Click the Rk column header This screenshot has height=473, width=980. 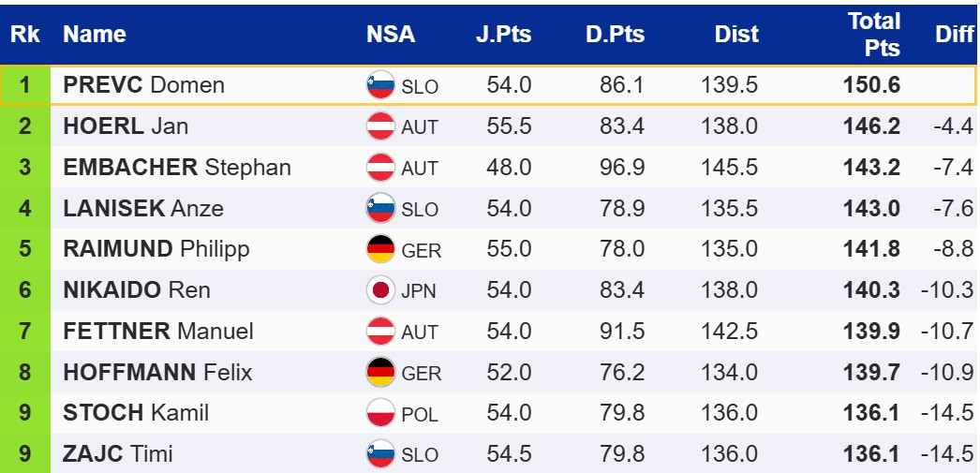pos(24,35)
